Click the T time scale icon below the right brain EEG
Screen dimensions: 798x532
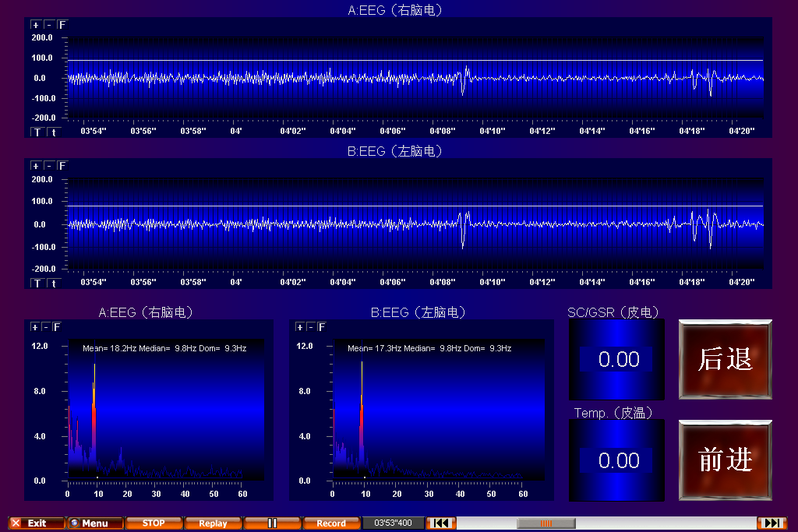coord(37,132)
